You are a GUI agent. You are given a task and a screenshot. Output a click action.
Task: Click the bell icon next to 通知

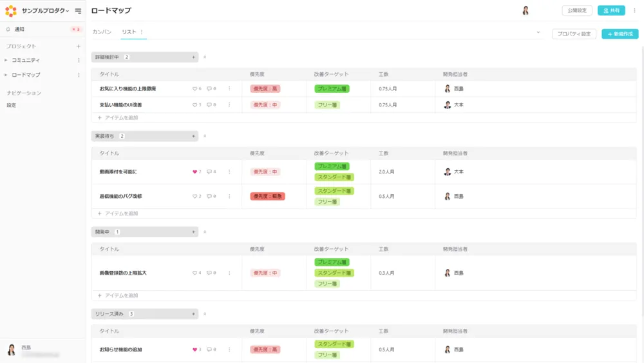coord(8,29)
